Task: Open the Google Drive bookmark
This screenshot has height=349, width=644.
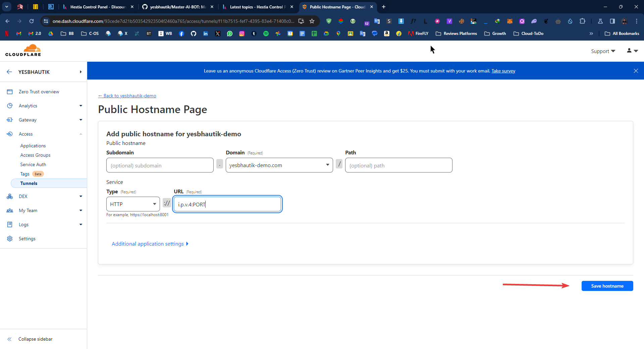Action: coord(51,34)
